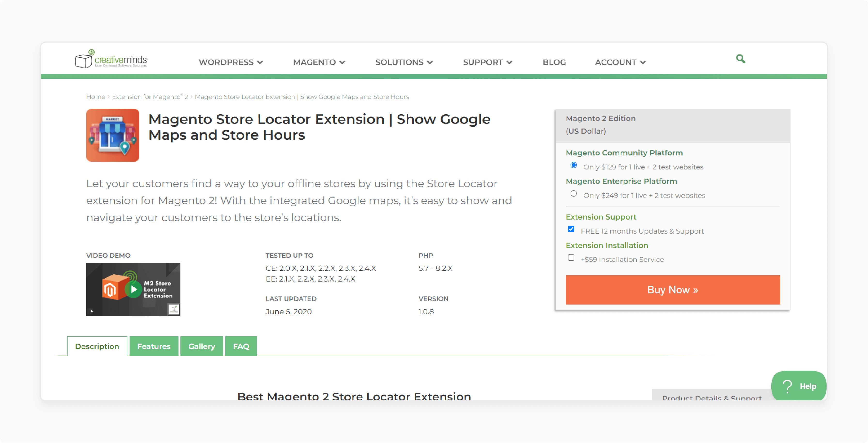
Task: Play the M2 Store Locator video demo
Action: tap(133, 289)
